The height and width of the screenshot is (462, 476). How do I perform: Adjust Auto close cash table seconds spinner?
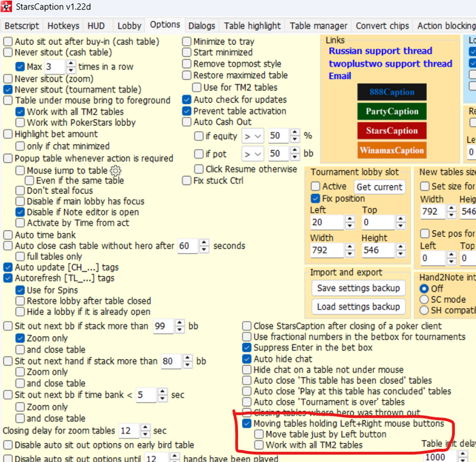(x=204, y=246)
